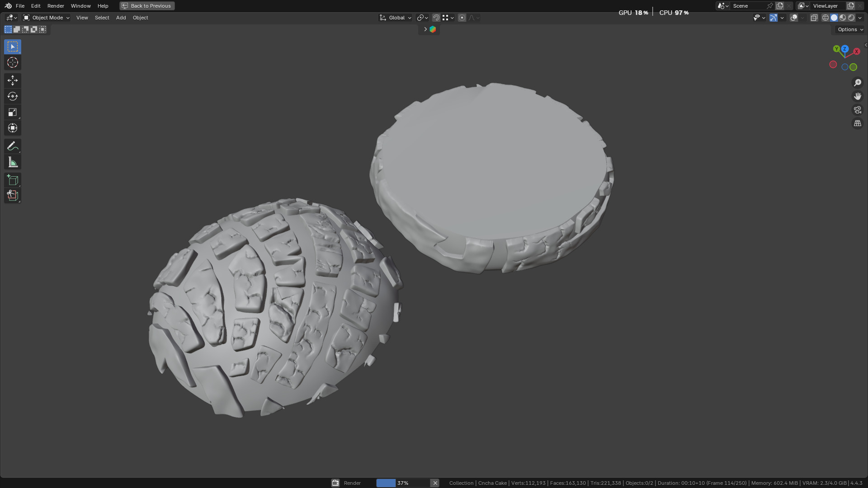Activate the 3D Cursor tool
Screen dimensions: 868x488
[x=12, y=63]
